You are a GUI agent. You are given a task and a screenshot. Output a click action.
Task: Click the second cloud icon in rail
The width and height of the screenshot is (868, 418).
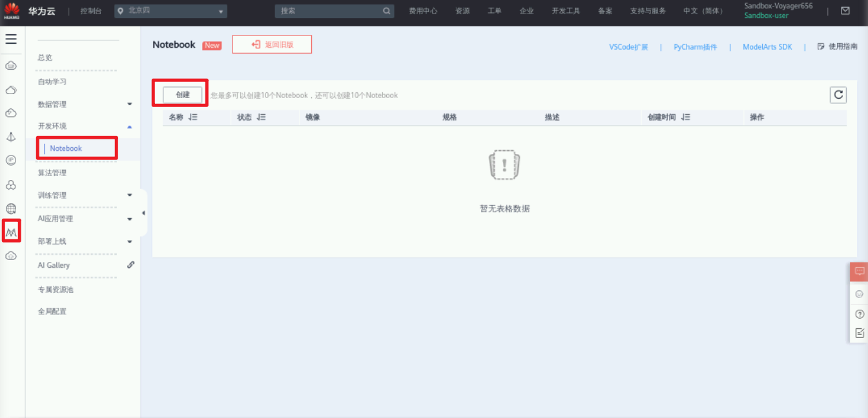pyautogui.click(x=11, y=90)
